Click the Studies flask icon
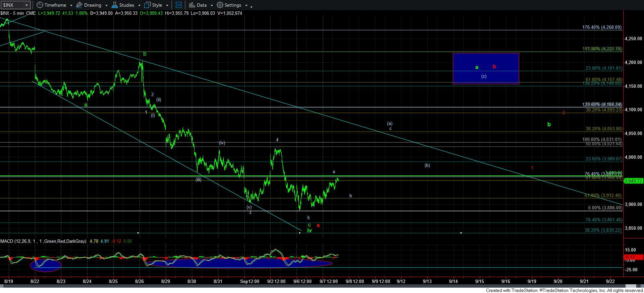The image size is (644, 293). (115, 5)
